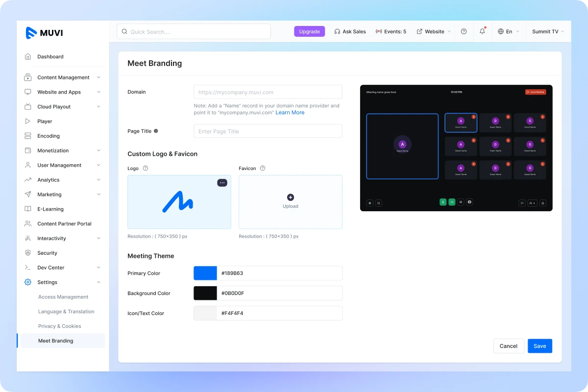Click the help icon beside the Favicon label
This screenshot has width=588, height=392.
[263, 168]
